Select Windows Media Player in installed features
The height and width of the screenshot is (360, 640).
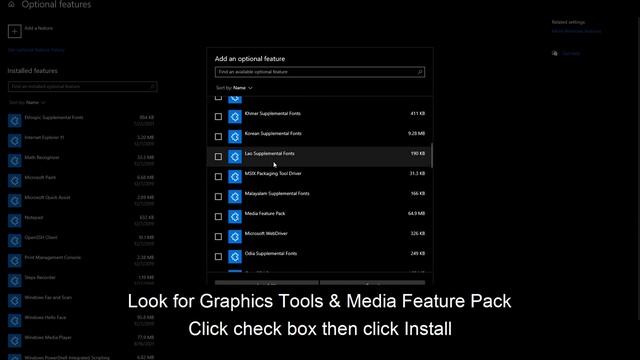click(48, 338)
